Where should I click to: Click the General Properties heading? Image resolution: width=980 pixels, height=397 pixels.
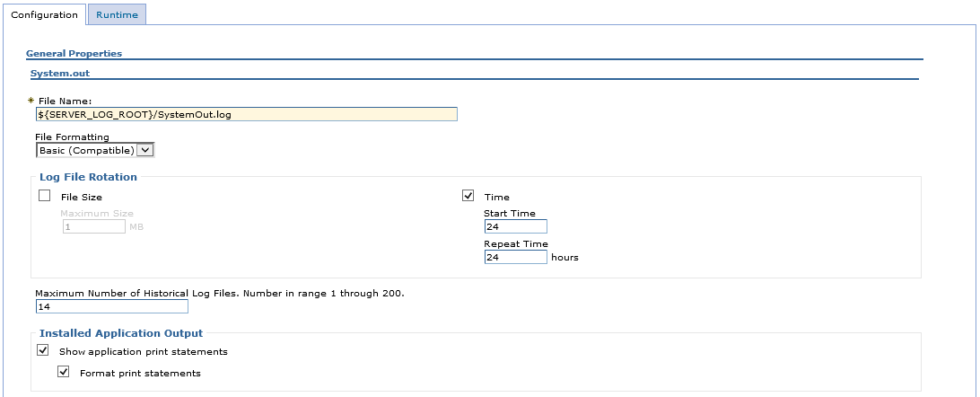pyautogui.click(x=74, y=53)
